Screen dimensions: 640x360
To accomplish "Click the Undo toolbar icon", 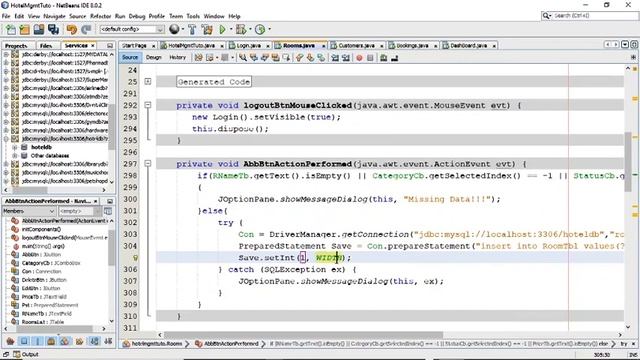I will 71,29.
